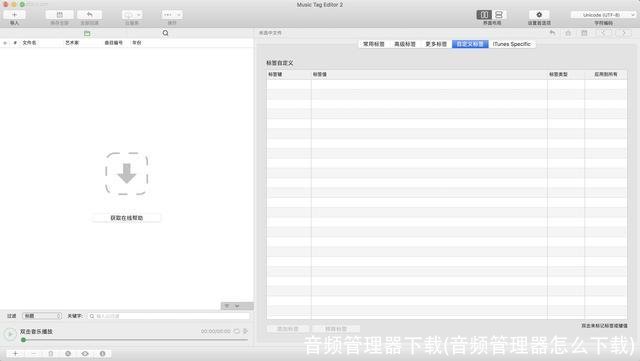This screenshot has width=640, height=361.
Task: Click the funnel chevron dropdown above the filter bar
Action: 237,306
